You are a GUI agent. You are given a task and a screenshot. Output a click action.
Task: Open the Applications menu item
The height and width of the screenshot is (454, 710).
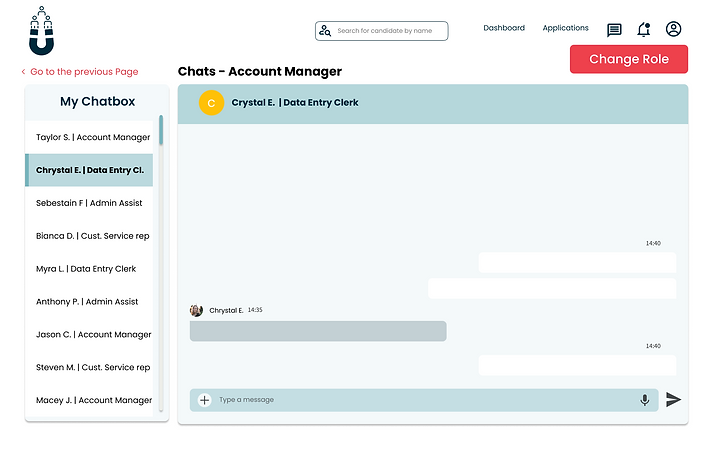[x=566, y=28]
